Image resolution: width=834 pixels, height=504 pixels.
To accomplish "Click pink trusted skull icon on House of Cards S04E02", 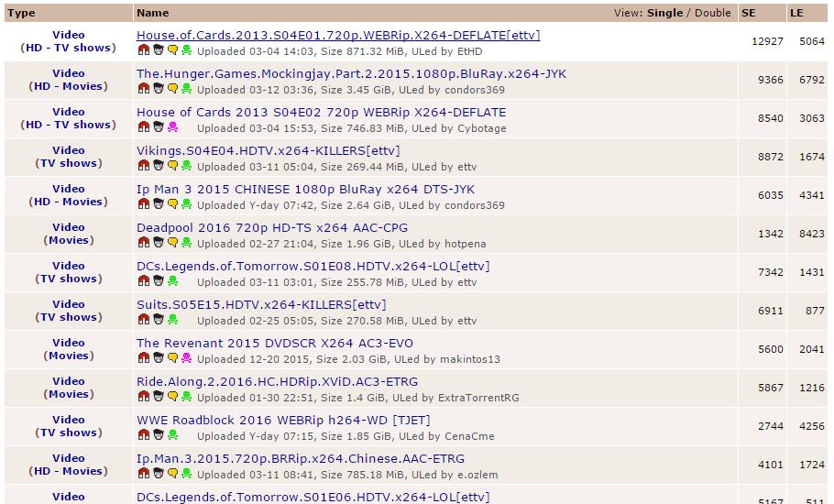I will coord(172,127).
